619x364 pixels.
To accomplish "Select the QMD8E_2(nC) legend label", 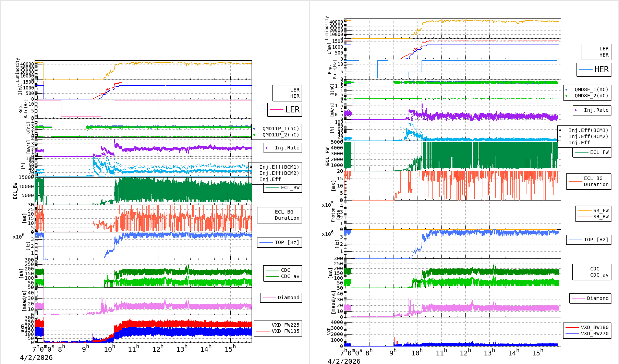I will click(591, 96).
